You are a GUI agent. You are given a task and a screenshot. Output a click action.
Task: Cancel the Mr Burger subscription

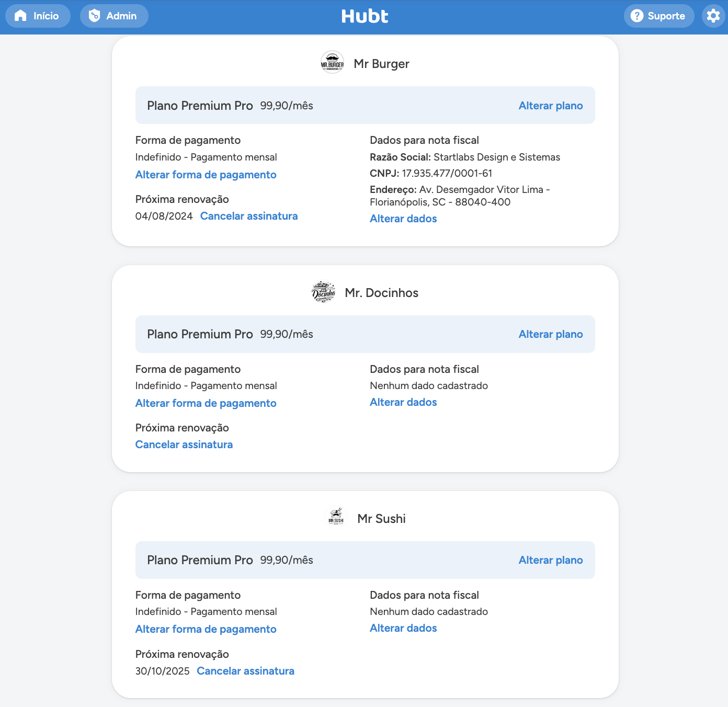(x=249, y=216)
